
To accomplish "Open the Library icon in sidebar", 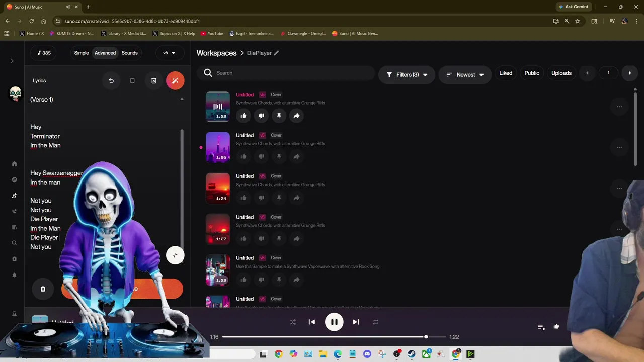I will pos(14,227).
